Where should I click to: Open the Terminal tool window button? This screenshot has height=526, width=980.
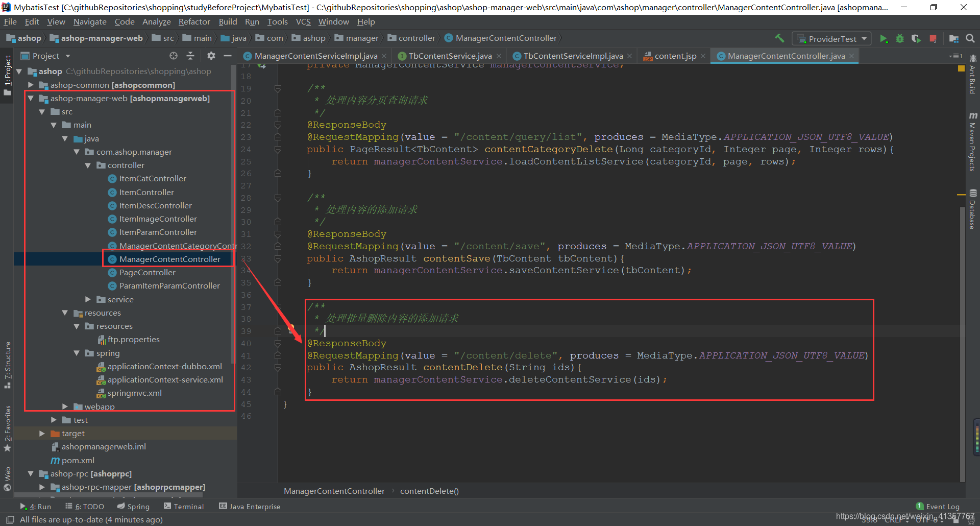(x=184, y=507)
